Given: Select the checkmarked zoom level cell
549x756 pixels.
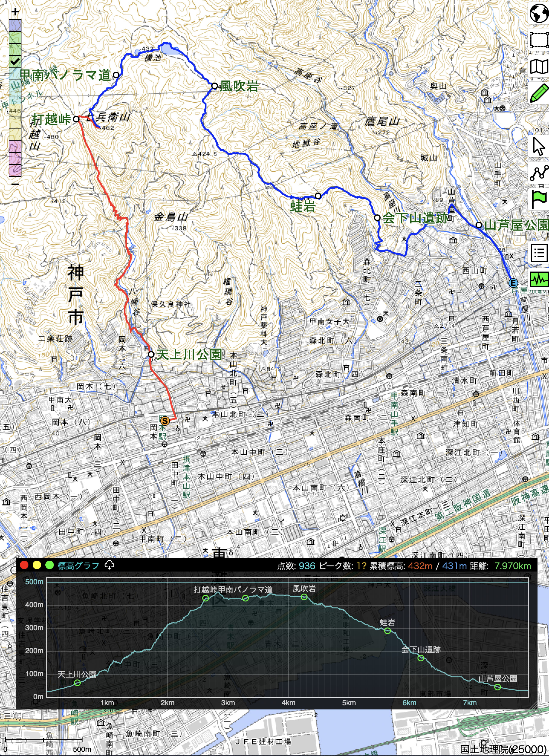Looking at the screenshot, I should 15,61.
